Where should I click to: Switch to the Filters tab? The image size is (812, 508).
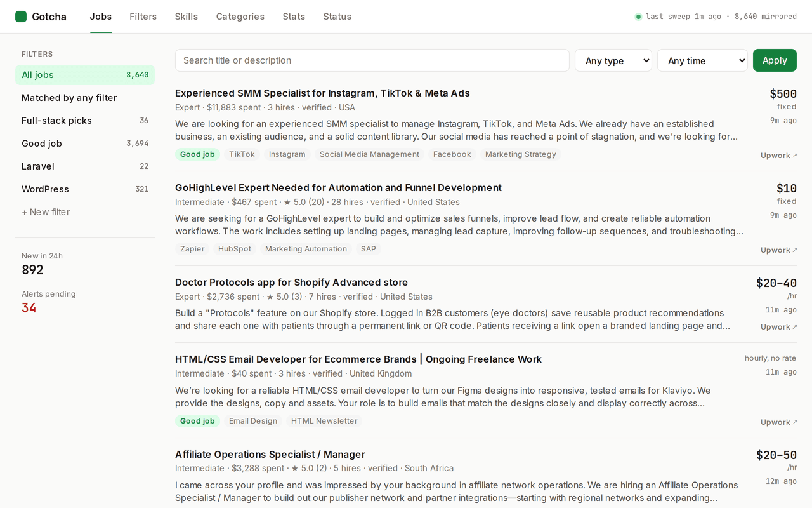pos(143,17)
